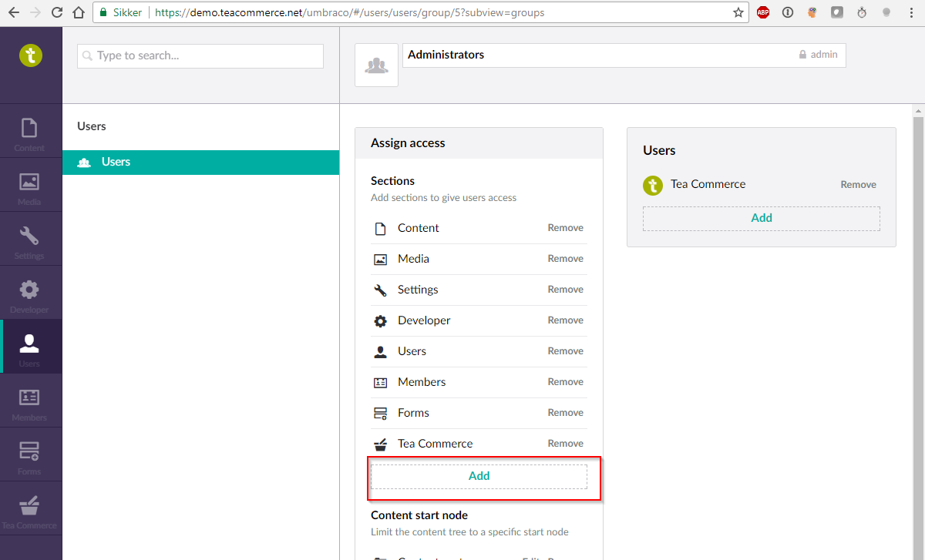Open the Content section in sidebar
This screenshot has height=560, width=925.
pos(31,131)
